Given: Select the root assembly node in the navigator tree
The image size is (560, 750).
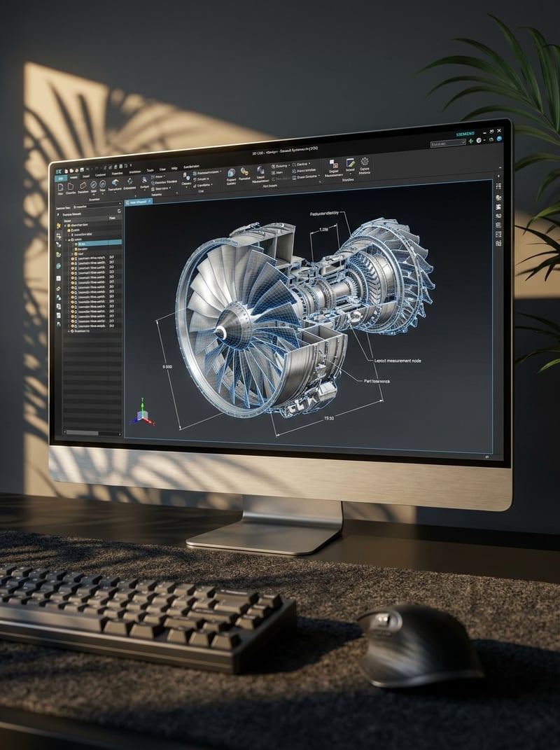Looking at the screenshot, I should 79,225.
